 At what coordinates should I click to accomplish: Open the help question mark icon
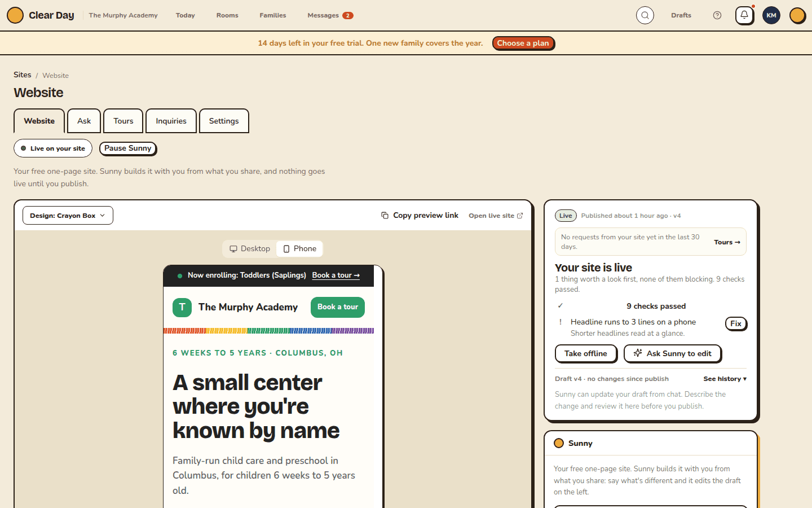click(717, 15)
